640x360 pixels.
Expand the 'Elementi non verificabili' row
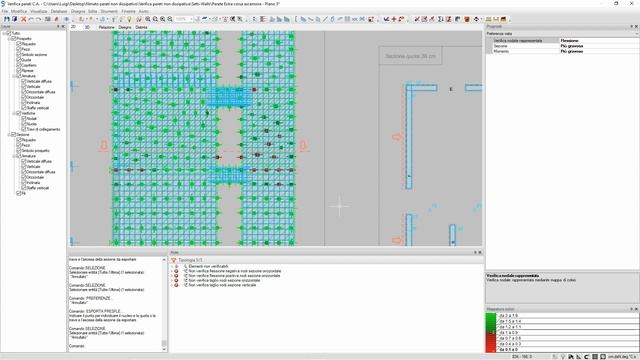pyautogui.click(x=172, y=266)
